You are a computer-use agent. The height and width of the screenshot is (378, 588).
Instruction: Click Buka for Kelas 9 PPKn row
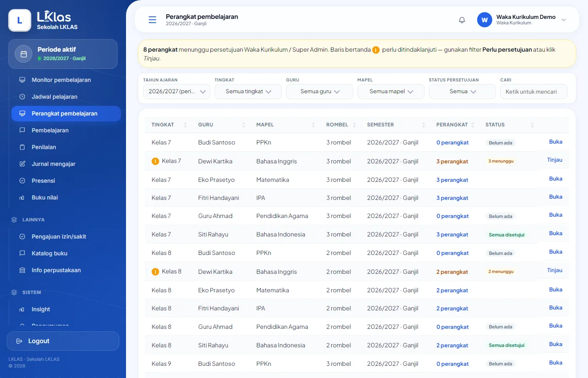pyautogui.click(x=556, y=363)
